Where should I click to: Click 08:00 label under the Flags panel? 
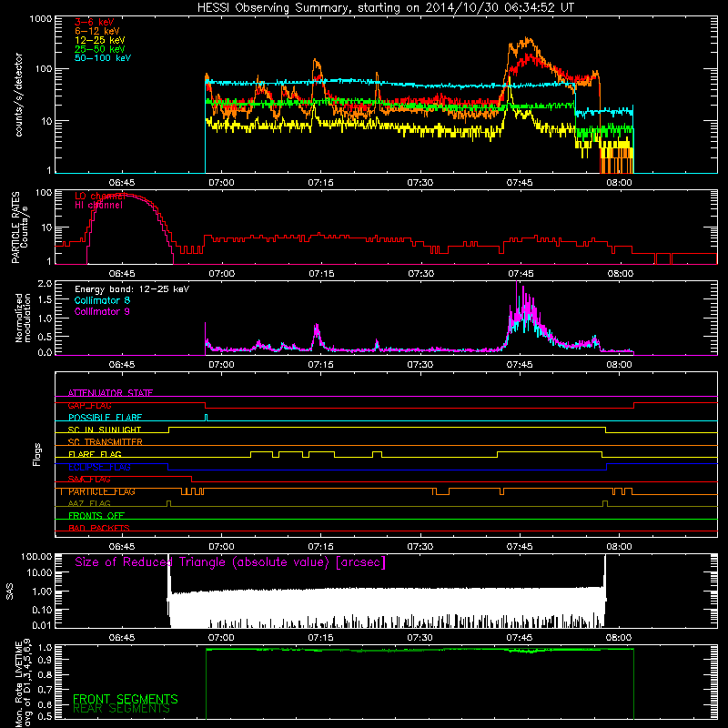620,547
